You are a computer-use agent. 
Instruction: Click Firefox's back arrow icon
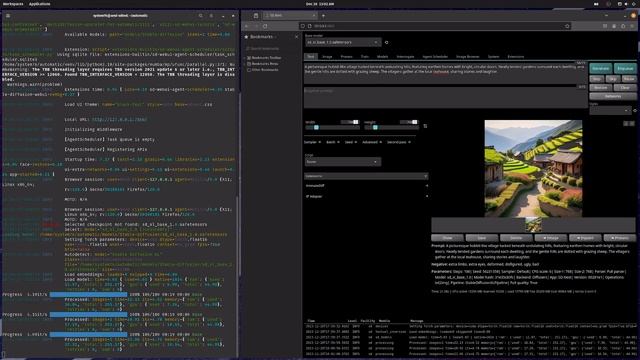[247, 26]
